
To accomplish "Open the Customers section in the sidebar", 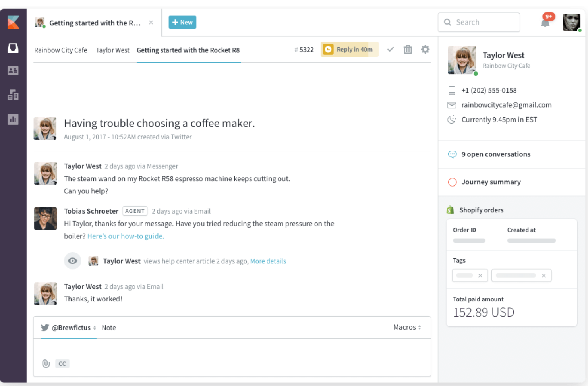I will [x=13, y=70].
